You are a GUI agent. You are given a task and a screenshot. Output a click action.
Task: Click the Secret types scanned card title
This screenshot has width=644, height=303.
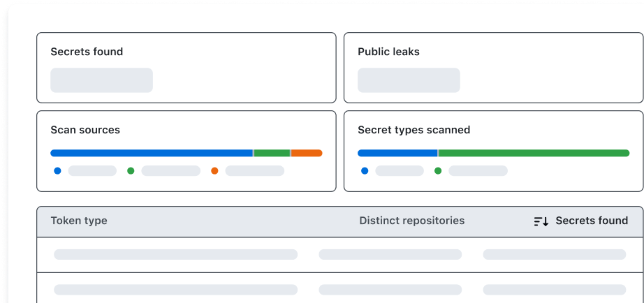pos(414,130)
